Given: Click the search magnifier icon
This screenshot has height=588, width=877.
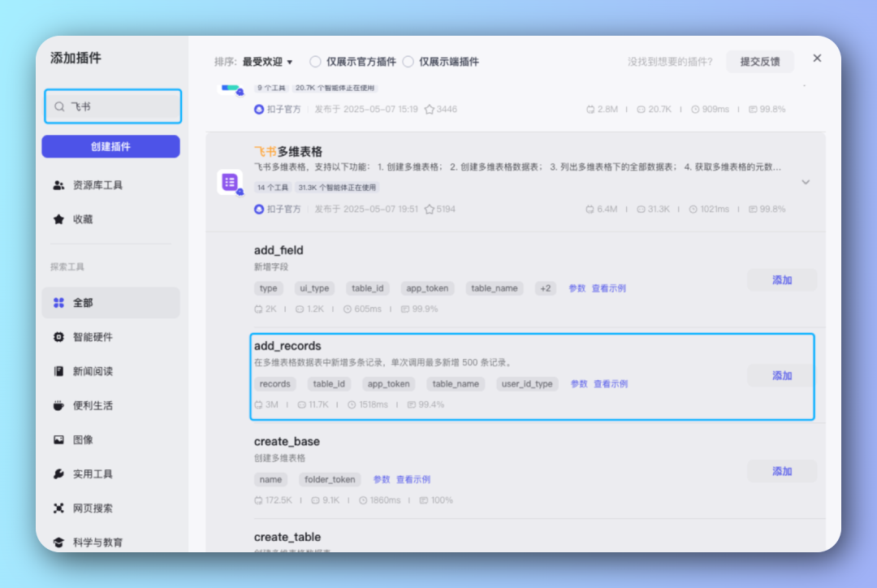Looking at the screenshot, I should click(59, 106).
